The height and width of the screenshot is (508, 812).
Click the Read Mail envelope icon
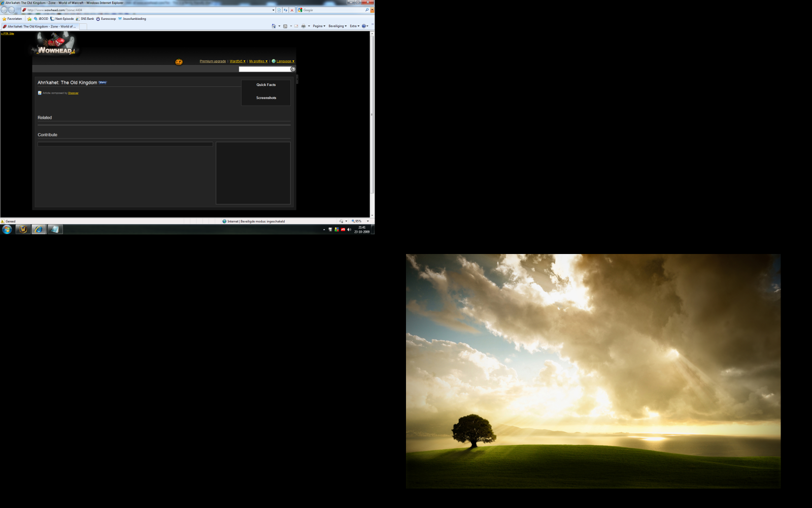(x=296, y=26)
